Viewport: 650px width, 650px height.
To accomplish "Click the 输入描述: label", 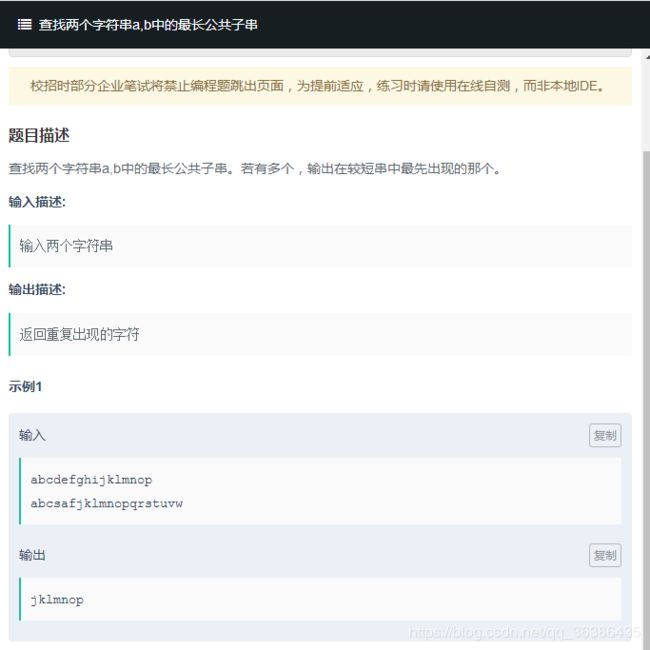I will 37,202.
